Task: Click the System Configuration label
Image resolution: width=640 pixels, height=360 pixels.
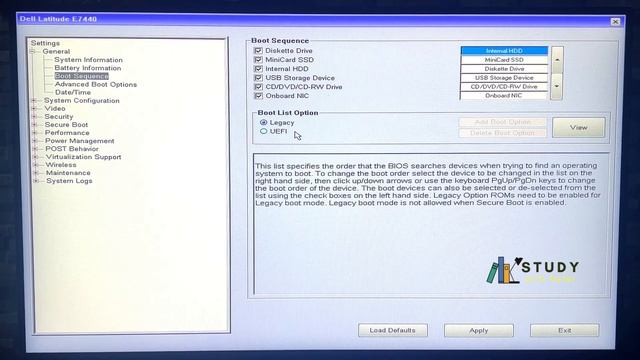Action: tap(82, 100)
